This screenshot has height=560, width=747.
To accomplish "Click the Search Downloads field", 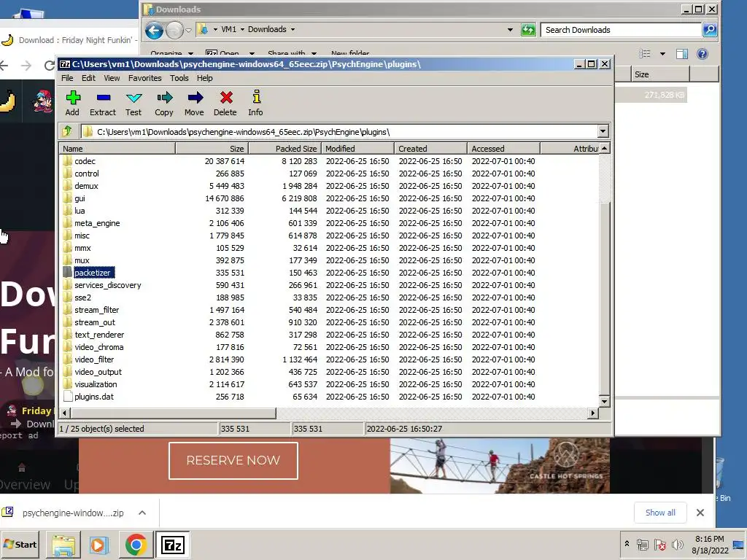I will click(622, 29).
